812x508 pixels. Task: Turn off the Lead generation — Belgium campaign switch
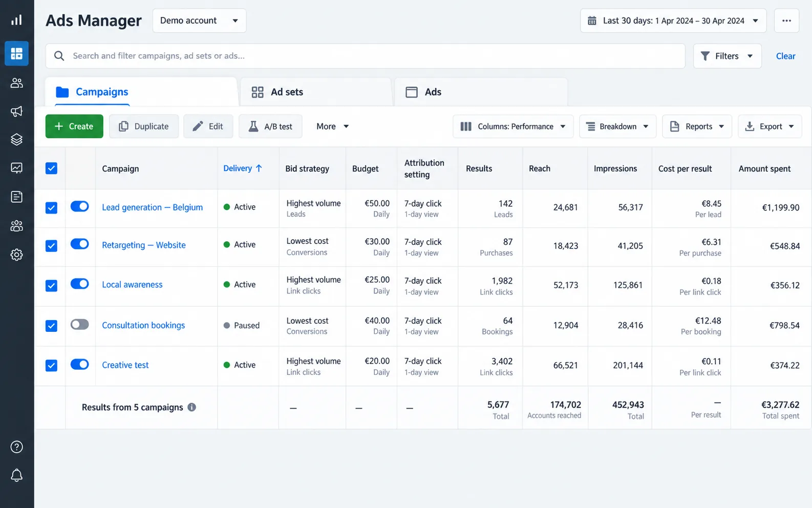79,206
